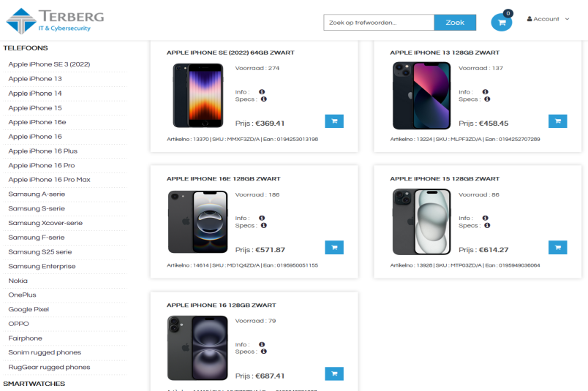This screenshot has height=391, width=588.
Task: Add iPhone 16 128GB Zwart to cart
Action: pyautogui.click(x=334, y=373)
